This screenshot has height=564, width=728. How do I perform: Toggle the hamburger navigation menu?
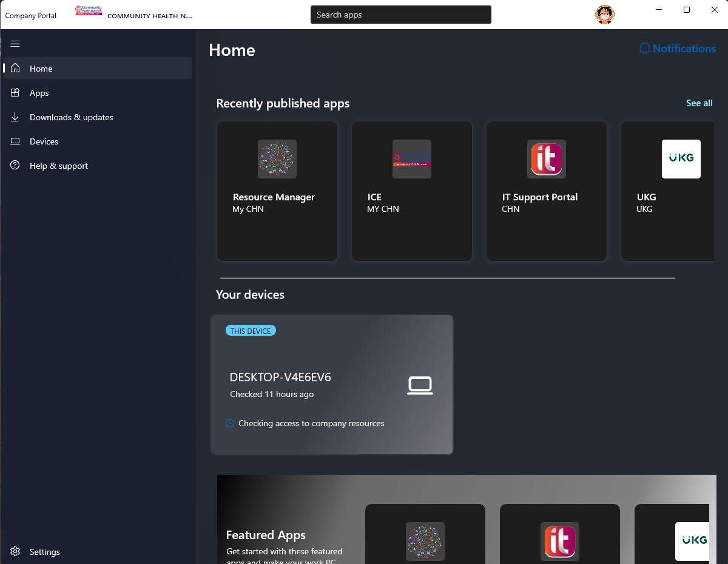(15, 44)
